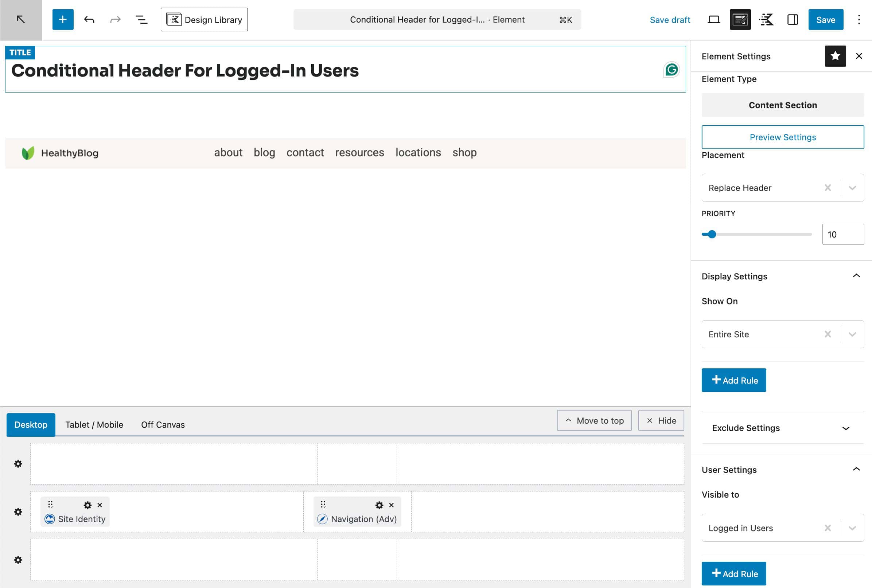The height and width of the screenshot is (588, 872).
Task: Click the block inserter plus icon
Action: tap(63, 20)
